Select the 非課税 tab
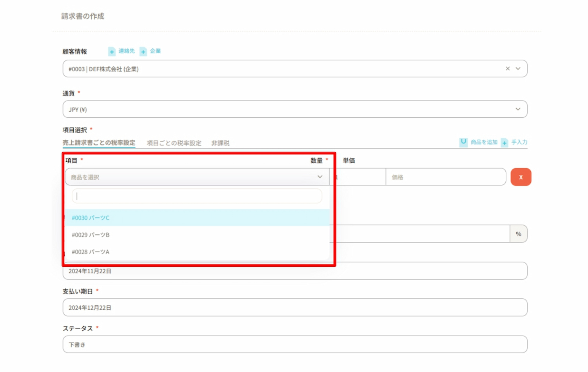This screenshot has width=588, height=372. [220, 143]
